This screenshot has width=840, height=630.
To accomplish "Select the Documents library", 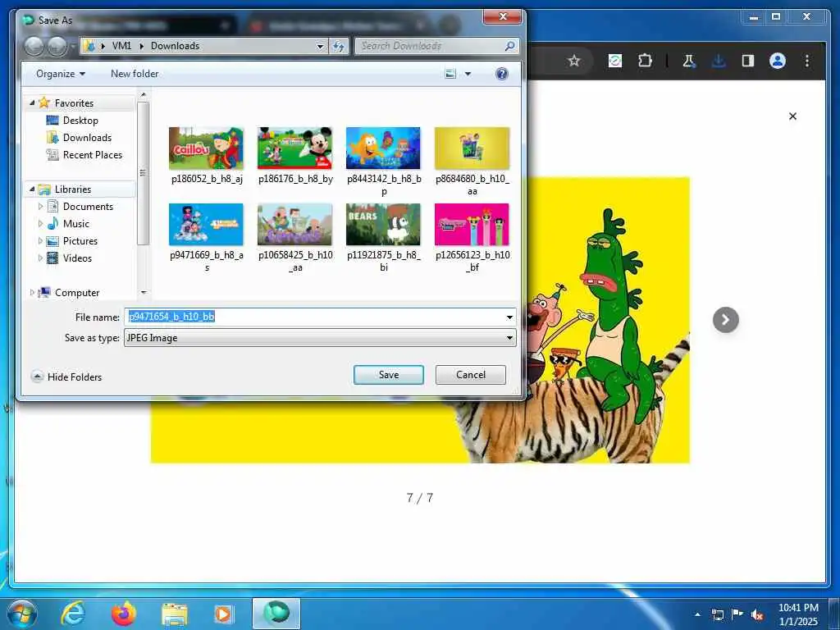I will pyautogui.click(x=88, y=206).
